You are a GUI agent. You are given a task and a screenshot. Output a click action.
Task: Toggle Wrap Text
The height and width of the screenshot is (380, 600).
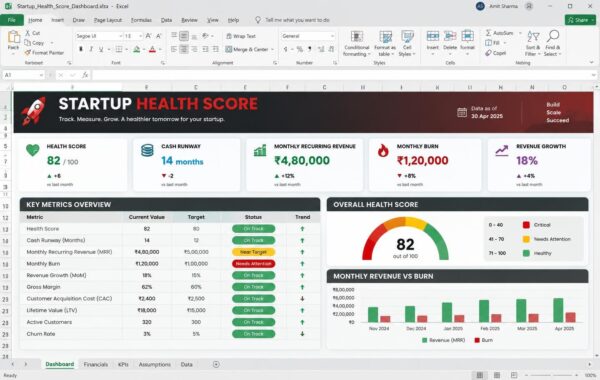tap(241, 36)
